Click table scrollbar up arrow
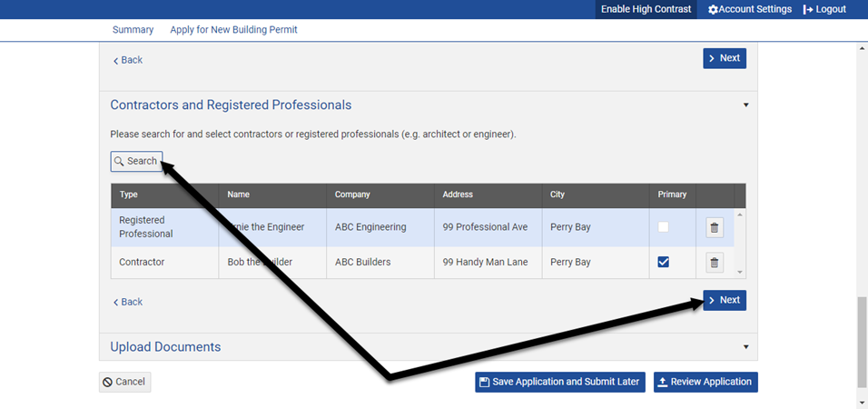 click(740, 214)
